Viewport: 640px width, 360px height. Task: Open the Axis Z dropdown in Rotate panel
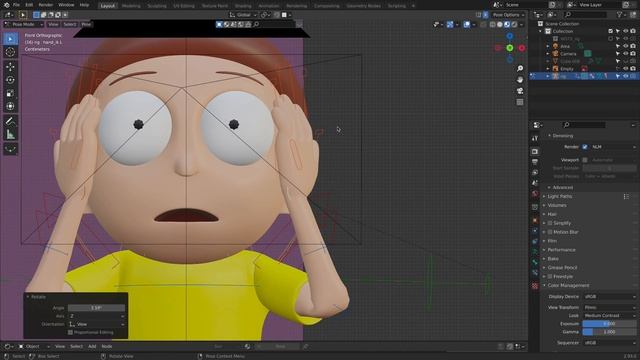tap(96, 316)
